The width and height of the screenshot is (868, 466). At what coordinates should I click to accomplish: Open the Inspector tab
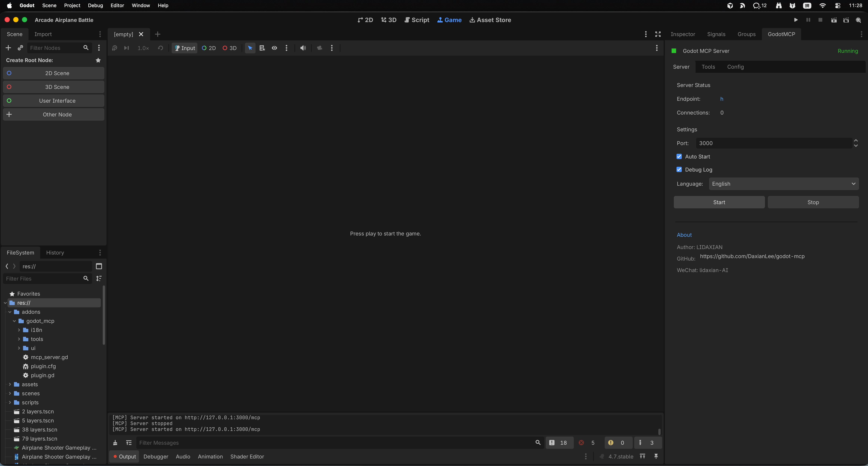coord(683,34)
